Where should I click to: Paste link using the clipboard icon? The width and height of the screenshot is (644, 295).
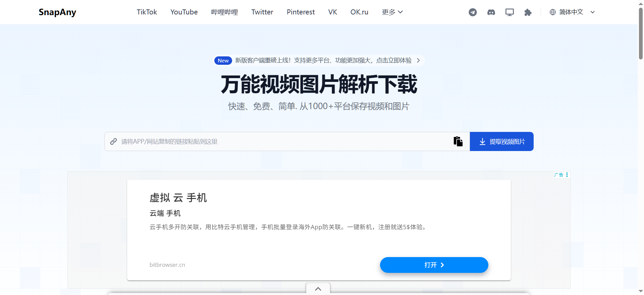click(x=458, y=141)
